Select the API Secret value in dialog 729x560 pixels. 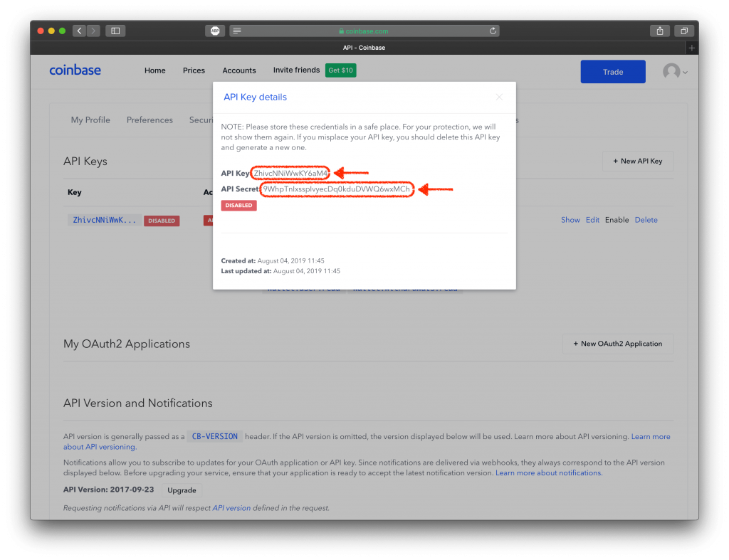337,189
